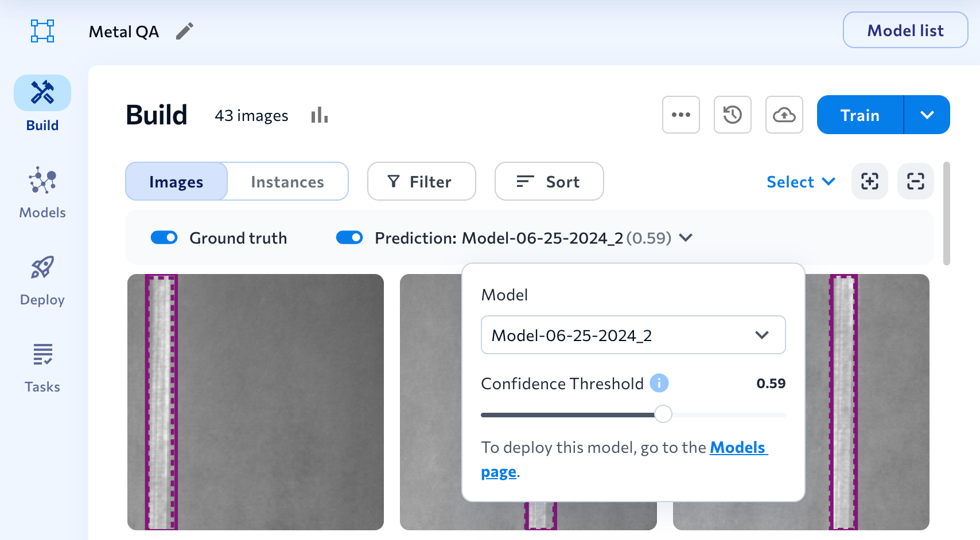Open version history icon
Screen dimensions: 980x540
tap(732, 115)
